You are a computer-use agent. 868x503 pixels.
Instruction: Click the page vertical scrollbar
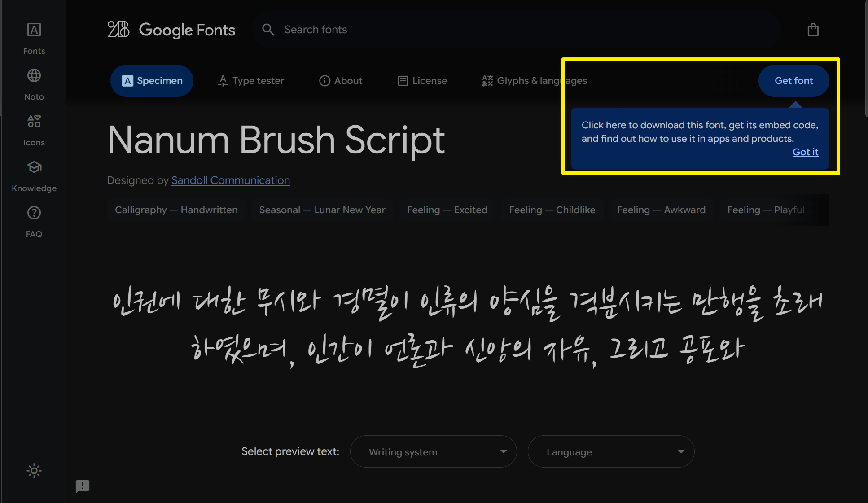(x=866, y=58)
